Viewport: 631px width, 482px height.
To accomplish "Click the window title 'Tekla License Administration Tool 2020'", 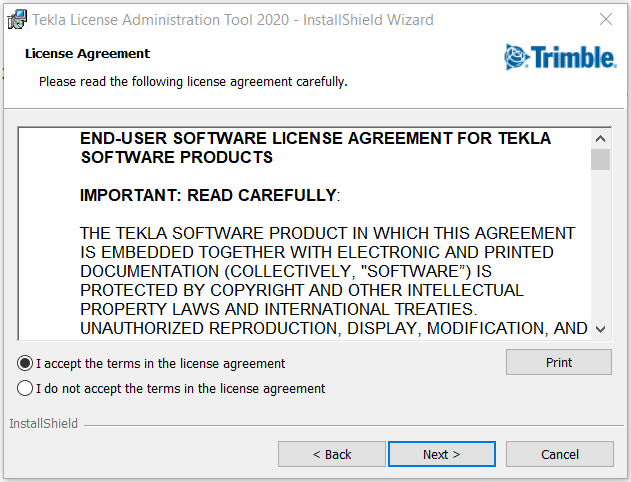I will pos(161,20).
